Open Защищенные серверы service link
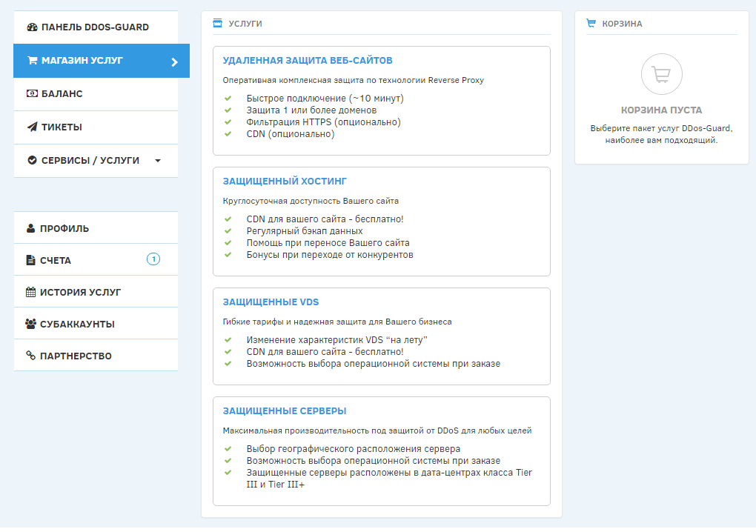 point(285,411)
